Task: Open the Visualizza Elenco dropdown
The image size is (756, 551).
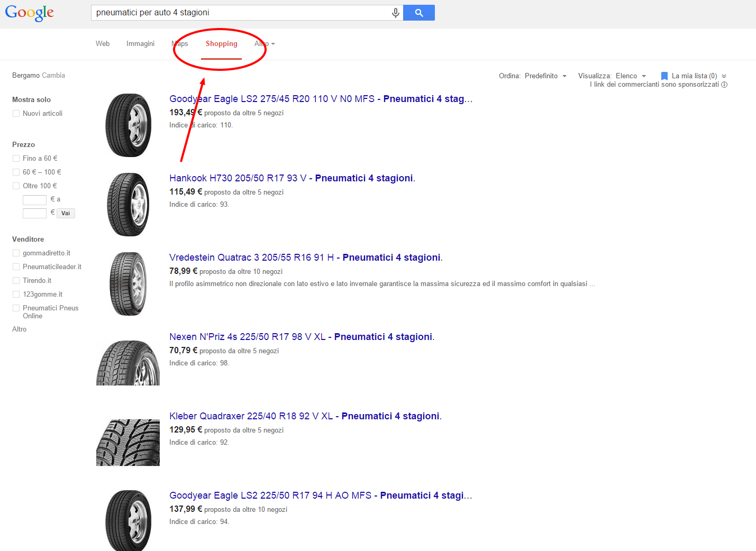Action: point(631,76)
